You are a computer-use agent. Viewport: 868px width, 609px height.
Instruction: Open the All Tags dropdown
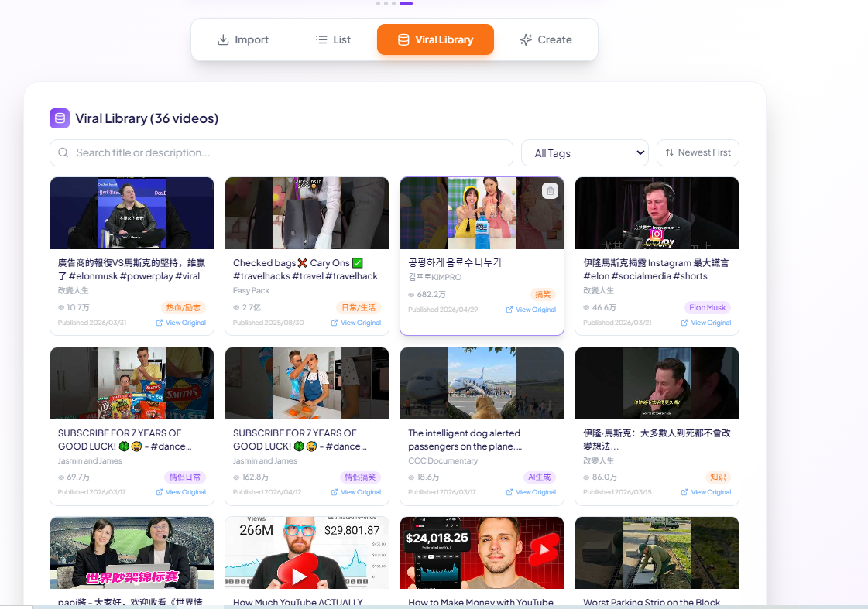[x=585, y=152]
